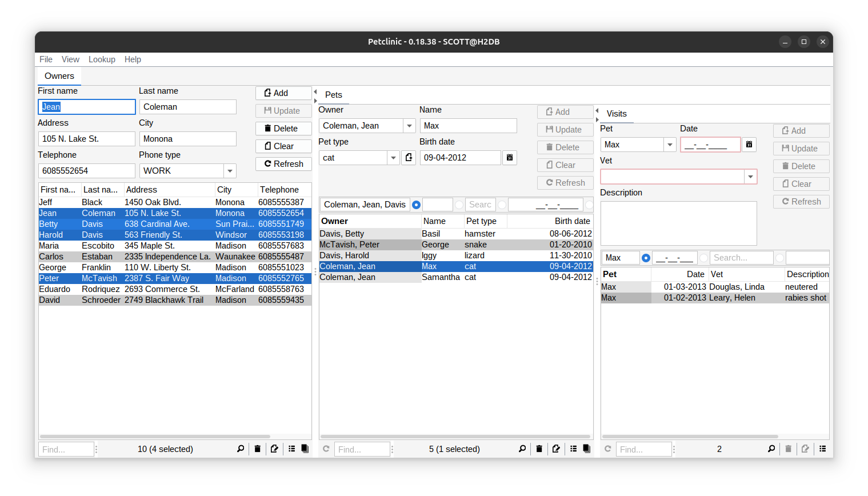Click the Clear button in the Owners panel

click(x=283, y=146)
